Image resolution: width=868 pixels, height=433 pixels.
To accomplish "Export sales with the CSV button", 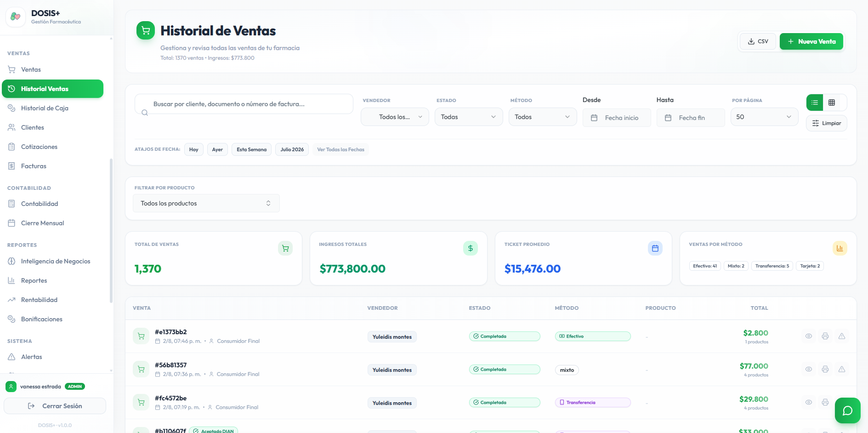I will point(758,41).
